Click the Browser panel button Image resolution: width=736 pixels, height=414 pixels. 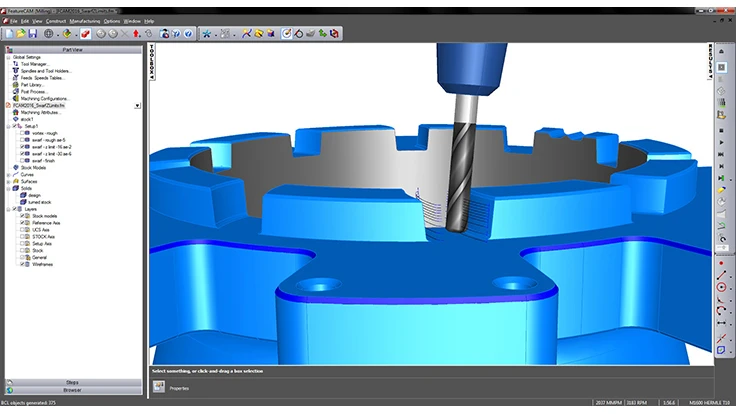click(x=72, y=390)
